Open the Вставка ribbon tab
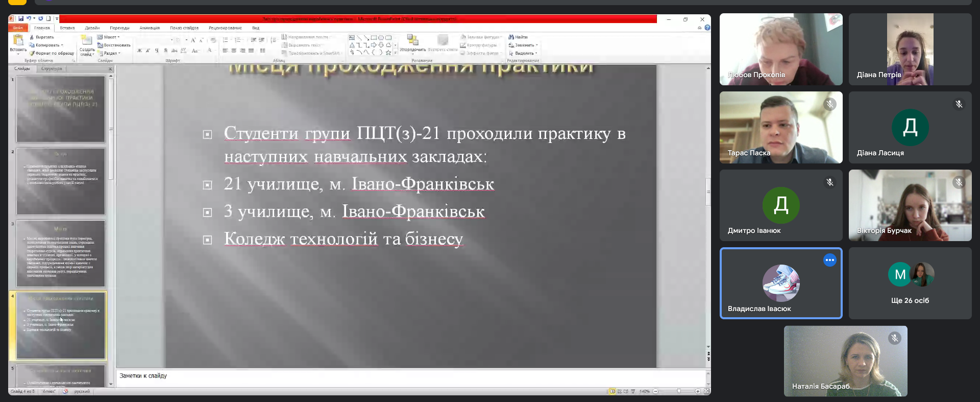980x402 pixels. tap(67, 28)
